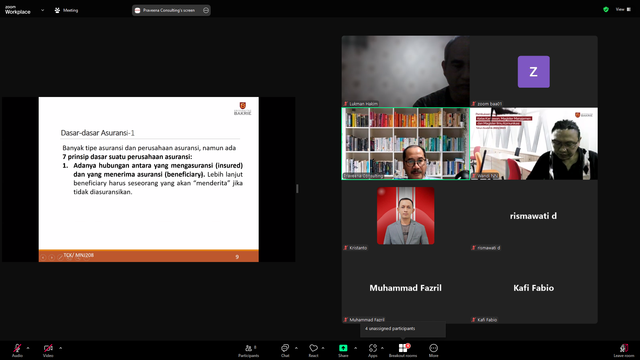Expand chat options caret next to Chat
The image size is (640, 360).
coord(296,348)
